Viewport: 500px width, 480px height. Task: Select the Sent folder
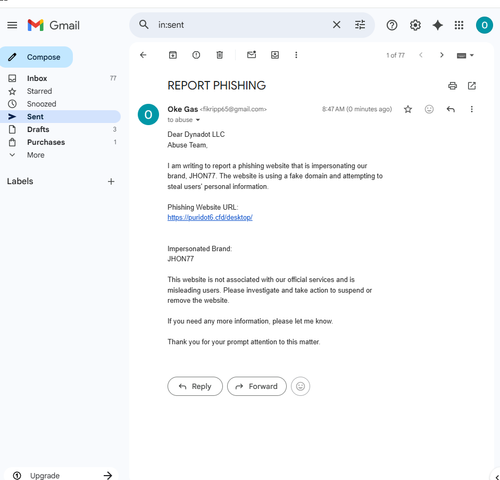pos(60,117)
